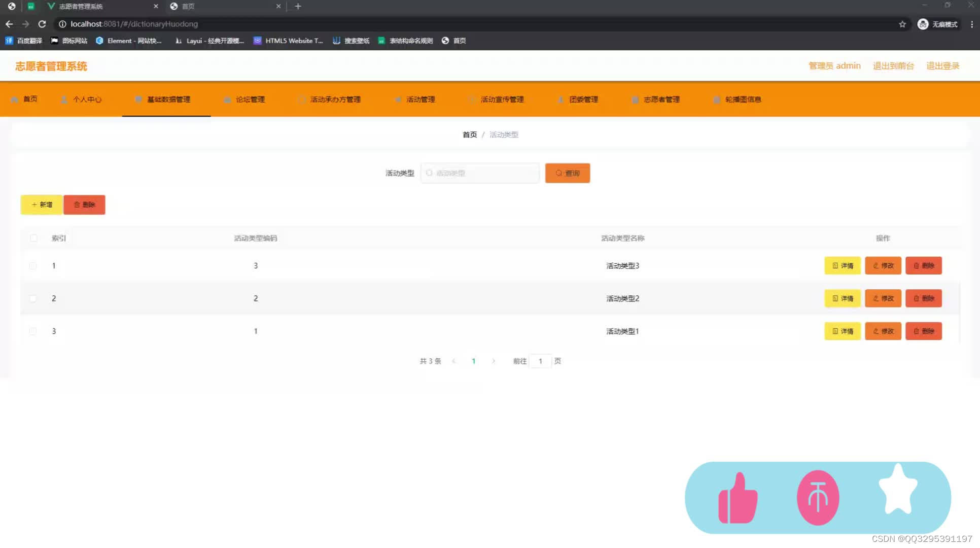Open the 论坛管理 menu
This screenshot has height=548, width=980.
tap(244, 99)
